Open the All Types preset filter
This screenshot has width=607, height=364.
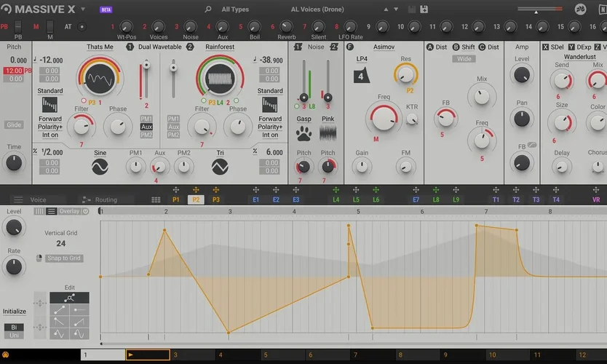(235, 9)
